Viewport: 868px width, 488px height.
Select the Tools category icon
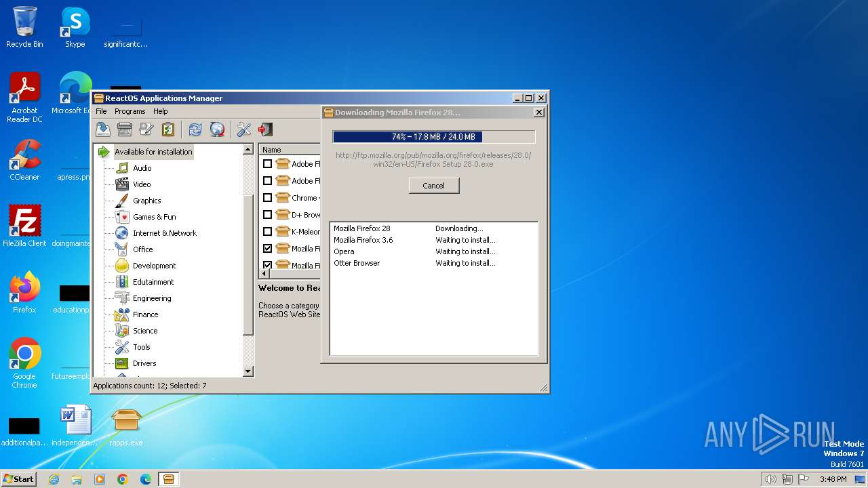(x=122, y=347)
